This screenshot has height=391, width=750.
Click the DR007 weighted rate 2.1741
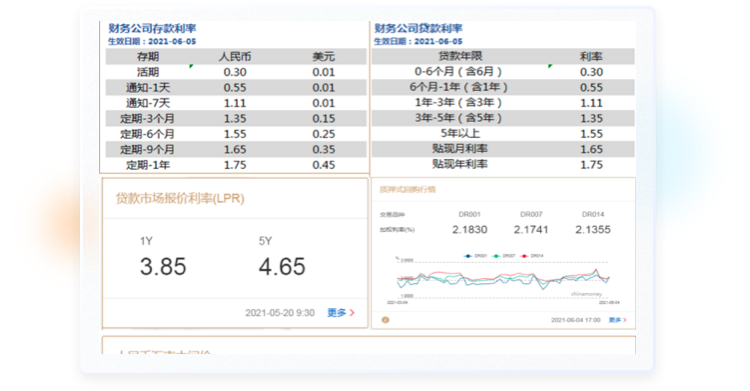pyautogui.click(x=531, y=230)
